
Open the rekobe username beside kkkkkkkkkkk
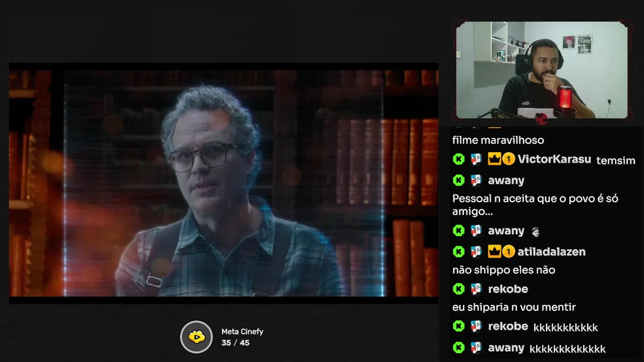tap(508, 326)
